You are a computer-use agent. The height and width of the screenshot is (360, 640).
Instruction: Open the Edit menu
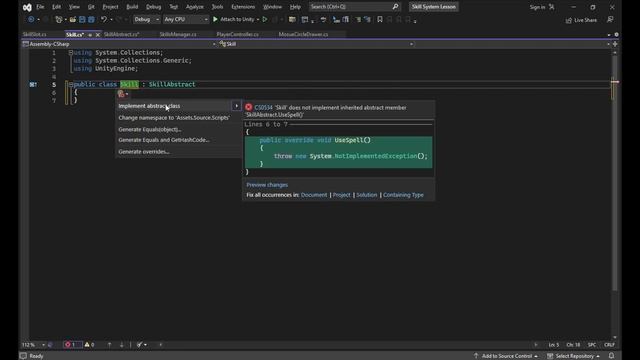pos(56,7)
